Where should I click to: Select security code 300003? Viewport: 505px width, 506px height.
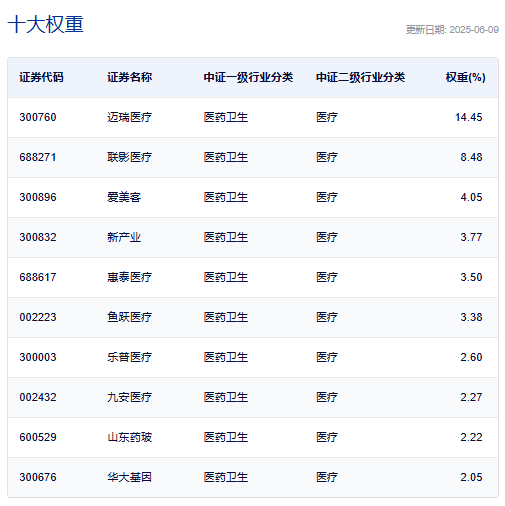click(38, 357)
